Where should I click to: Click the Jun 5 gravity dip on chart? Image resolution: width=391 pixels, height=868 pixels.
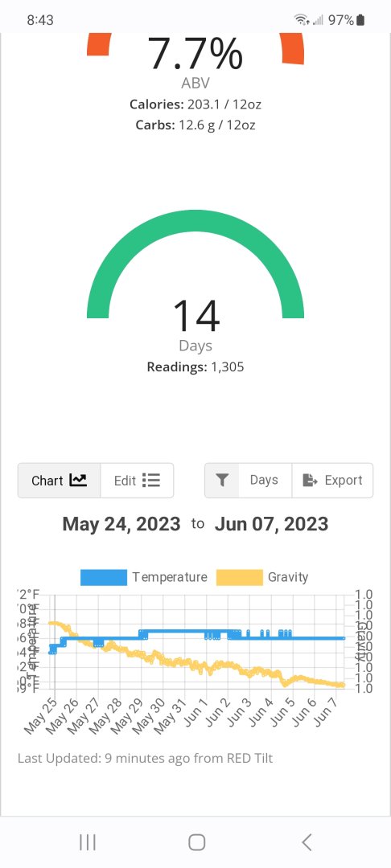[x=286, y=684]
